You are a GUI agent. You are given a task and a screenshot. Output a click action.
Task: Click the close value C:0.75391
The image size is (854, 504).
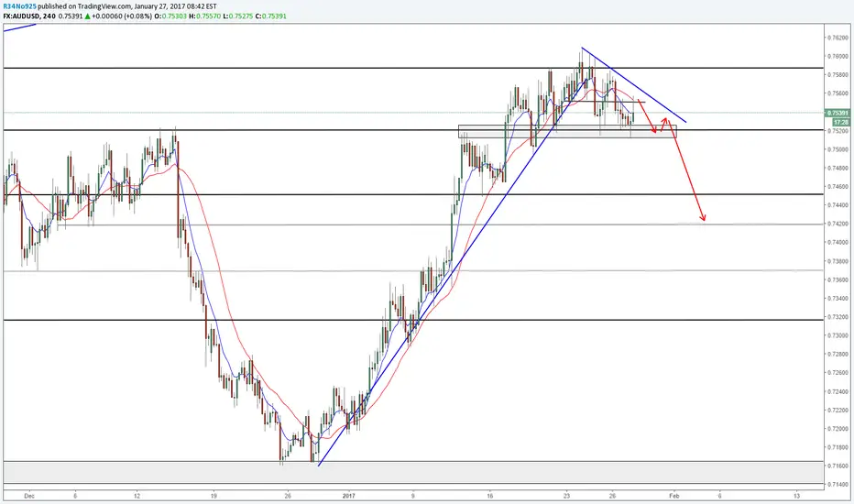pyautogui.click(x=270, y=16)
